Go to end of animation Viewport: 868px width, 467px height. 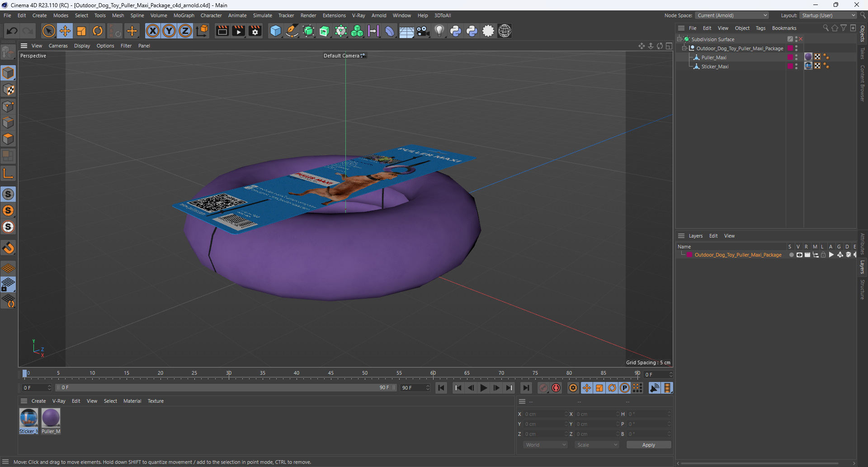pos(526,388)
